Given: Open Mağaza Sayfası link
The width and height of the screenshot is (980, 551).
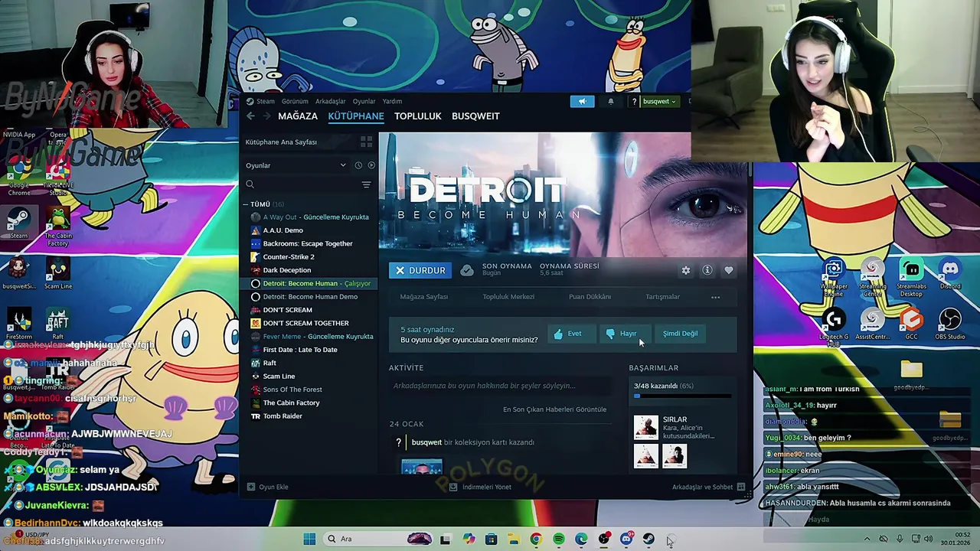Looking at the screenshot, I should (424, 297).
